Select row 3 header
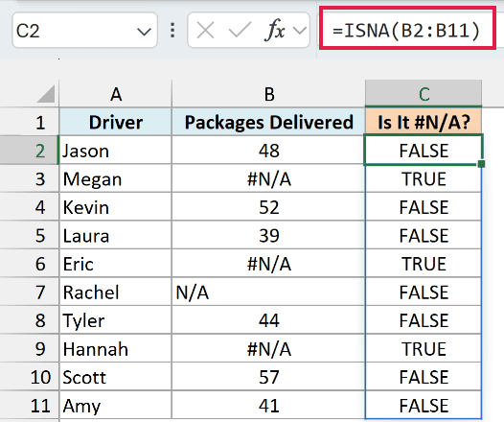Viewport: 504px width, 422px height. [x=30, y=178]
